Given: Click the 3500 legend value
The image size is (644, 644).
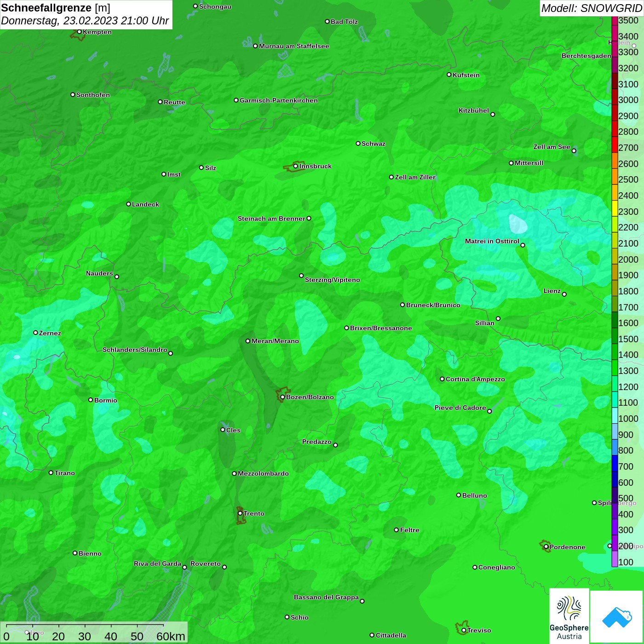Looking at the screenshot, I should click(x=628, y=20).
